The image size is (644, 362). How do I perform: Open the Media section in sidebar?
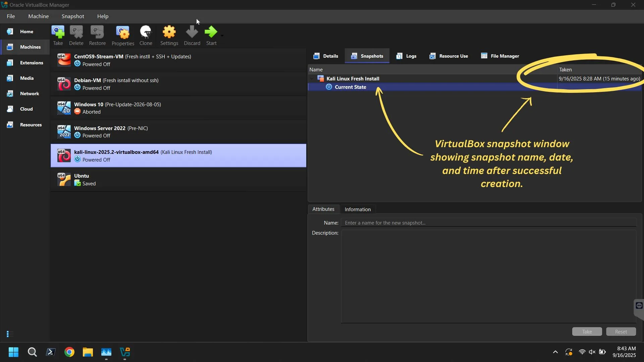tap(26, 78)
